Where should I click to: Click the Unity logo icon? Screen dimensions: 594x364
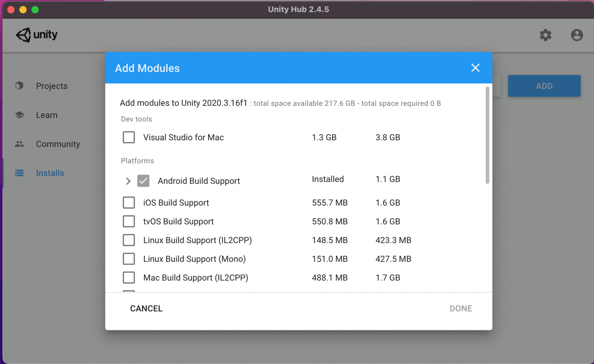[x=23, y=35]
